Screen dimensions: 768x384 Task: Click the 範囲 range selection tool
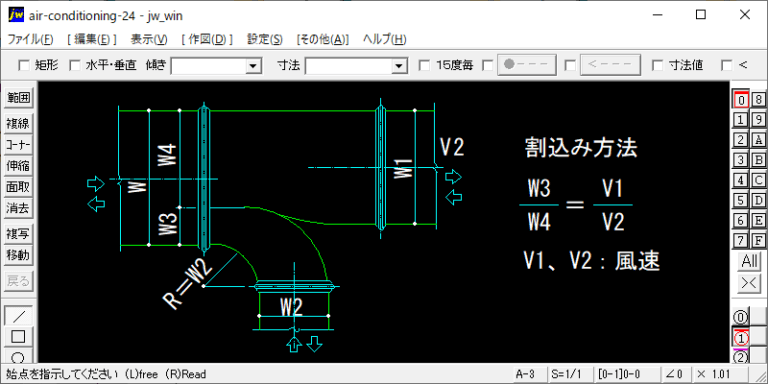pyautogui.click(x=19, y=98)
